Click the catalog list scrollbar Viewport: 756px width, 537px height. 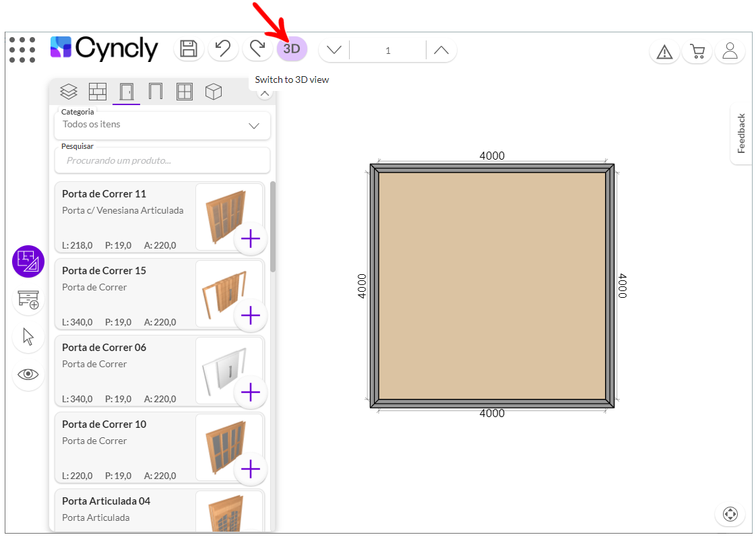[x=273, y=226]
